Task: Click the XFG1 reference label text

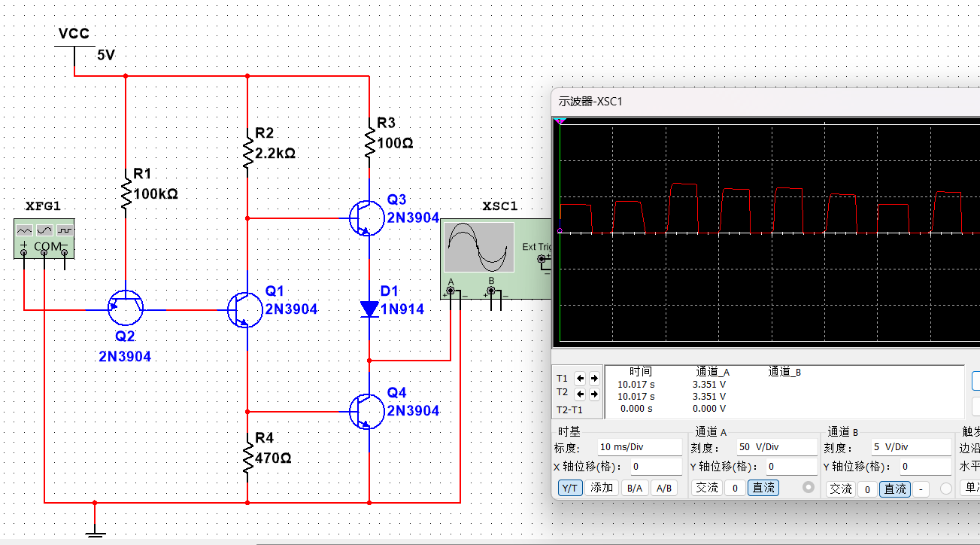Action: (43, 206)
